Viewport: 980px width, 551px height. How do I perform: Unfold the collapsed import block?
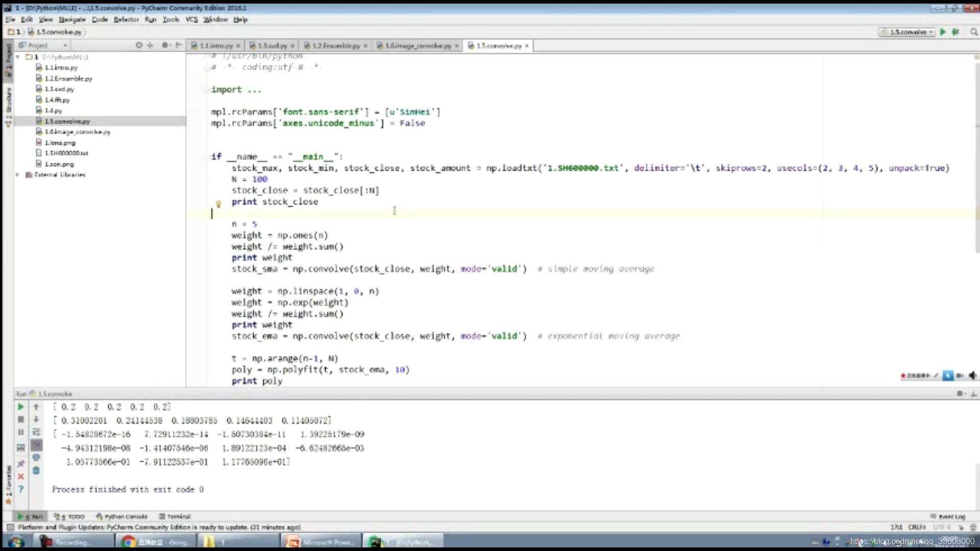point(208,90)
